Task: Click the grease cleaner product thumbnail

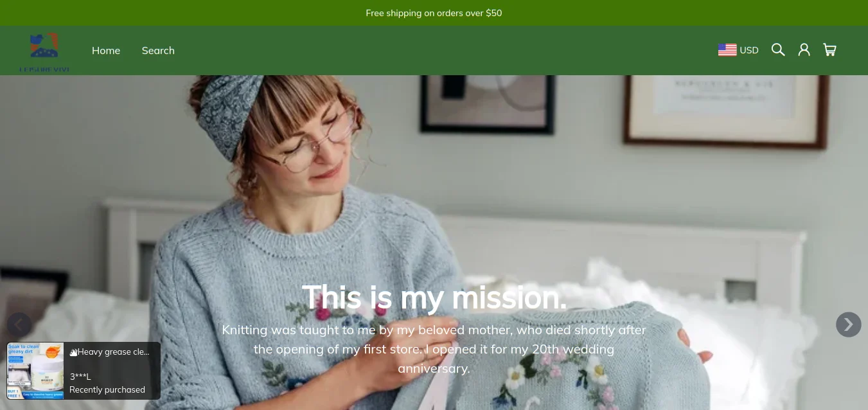Action: [35, 371]
